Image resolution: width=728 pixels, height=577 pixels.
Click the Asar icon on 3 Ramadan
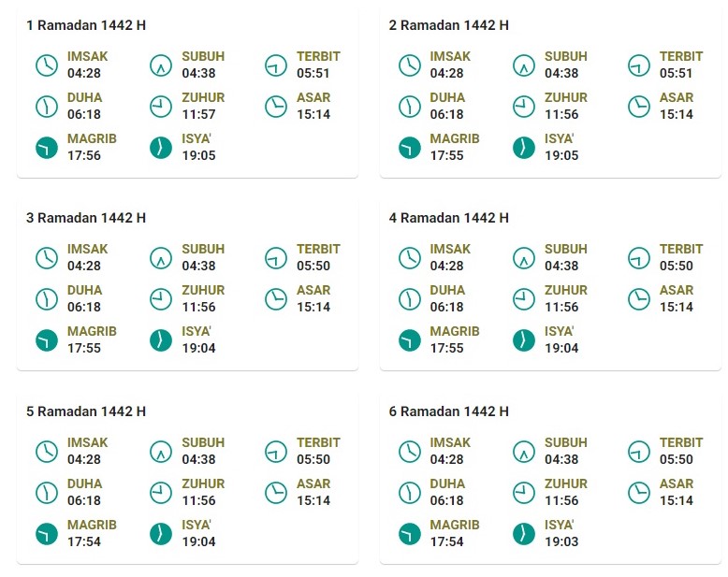click(276, 299)
